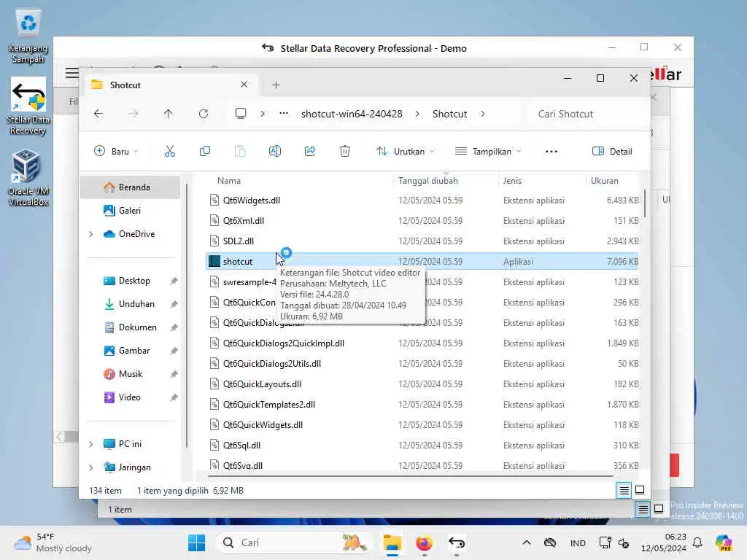Screen dimensions: 747x560
Task: Toggle the Detail pane button
Action: 612,152
